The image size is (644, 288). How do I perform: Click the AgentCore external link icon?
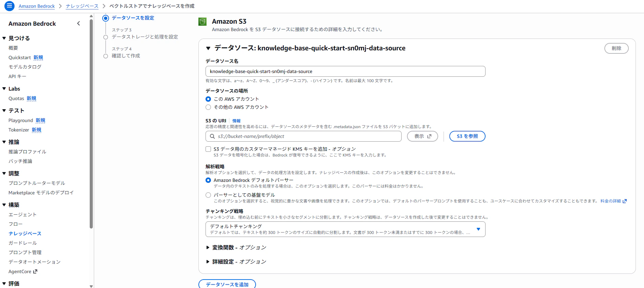[36, 271]
